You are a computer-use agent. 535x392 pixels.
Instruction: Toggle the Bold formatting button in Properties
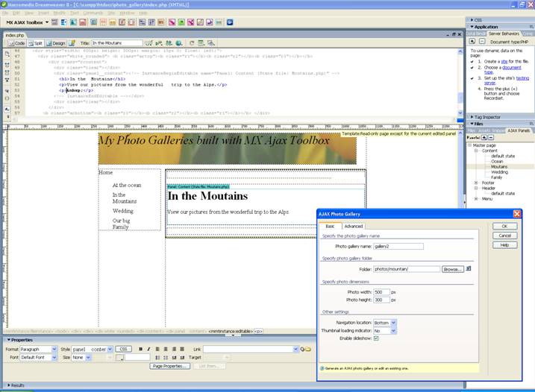tap(140, 349)
